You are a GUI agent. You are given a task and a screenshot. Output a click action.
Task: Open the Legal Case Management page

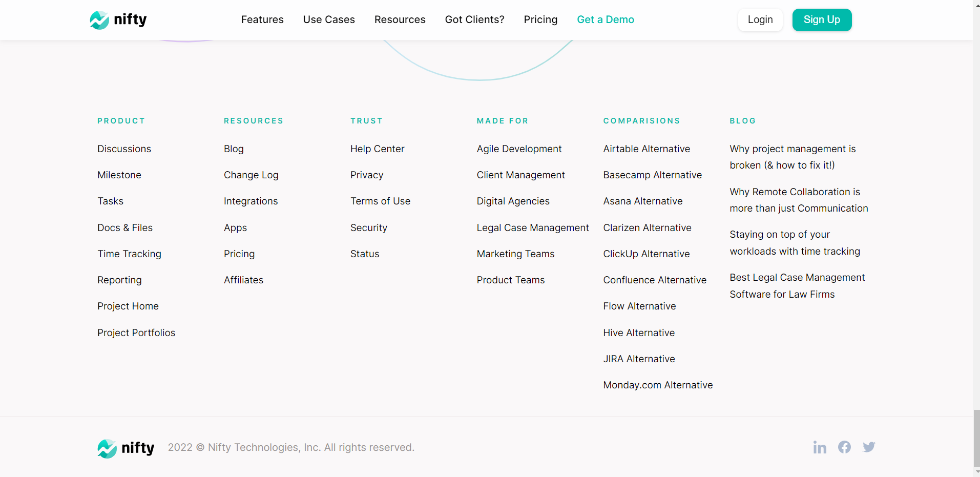click(x=532, y=227)
